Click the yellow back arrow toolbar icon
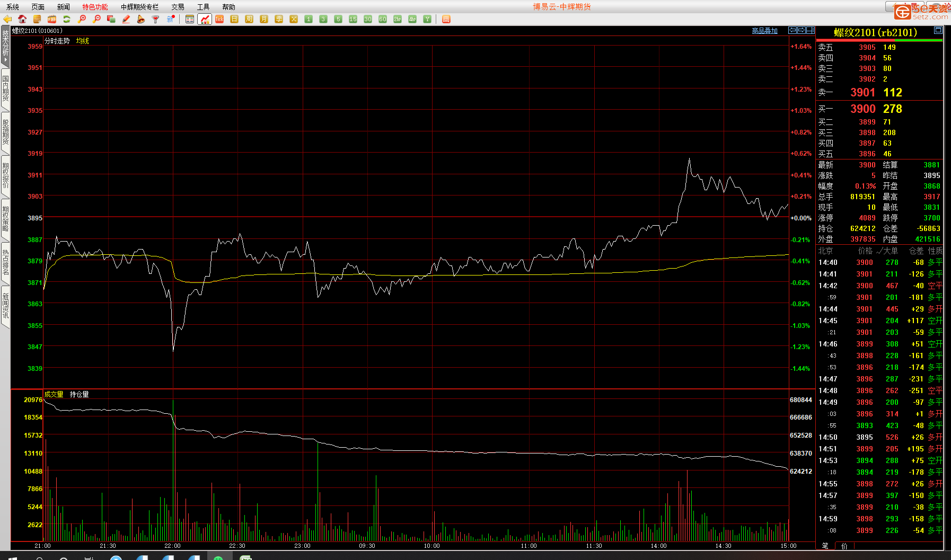Screen dimensions: 951x560 tap(7, 19)
